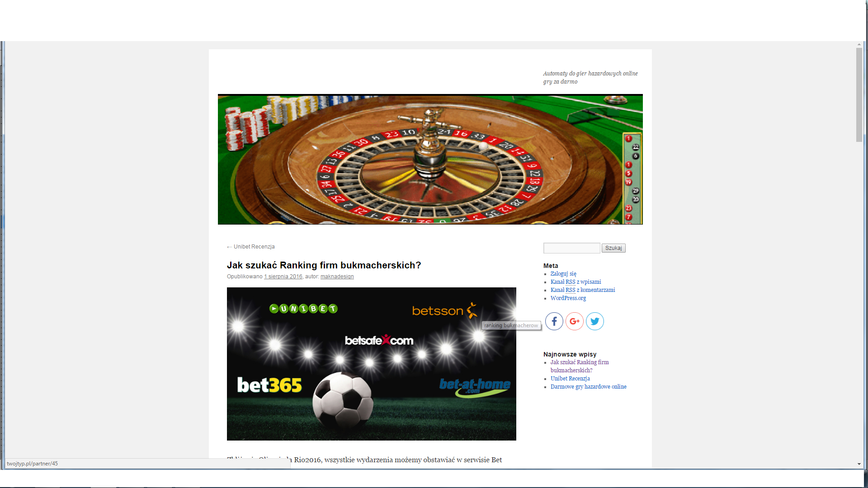The image size is (868, 488).
Task: Click the Facebook share icon
Action: [x=554, y=321]
